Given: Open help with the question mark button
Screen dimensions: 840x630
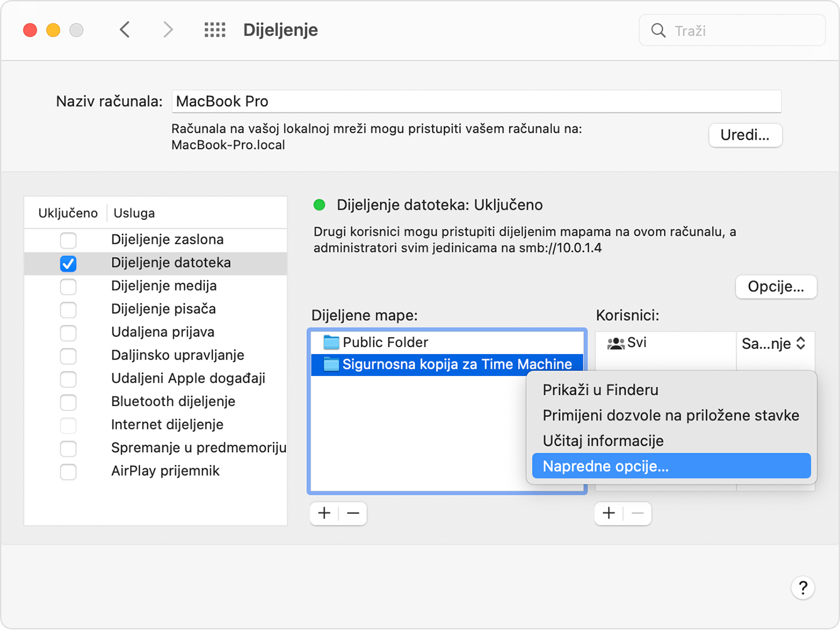Looking at the screenshot, I should [803, 588].
